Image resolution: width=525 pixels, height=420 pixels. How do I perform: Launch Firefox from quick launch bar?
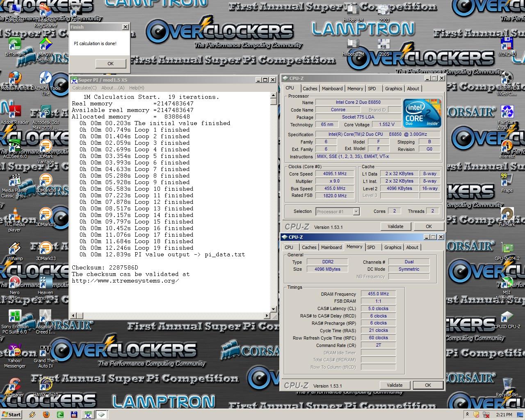click(x=46, y=414)
